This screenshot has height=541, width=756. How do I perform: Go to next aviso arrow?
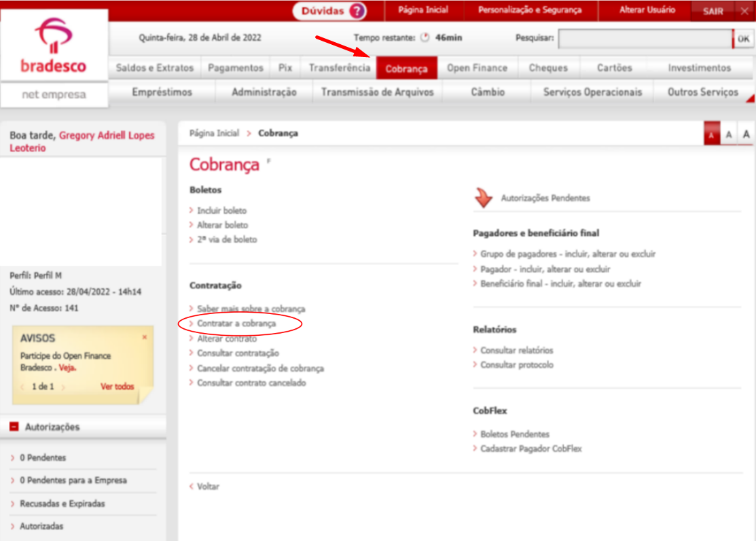tap(63, 387)
